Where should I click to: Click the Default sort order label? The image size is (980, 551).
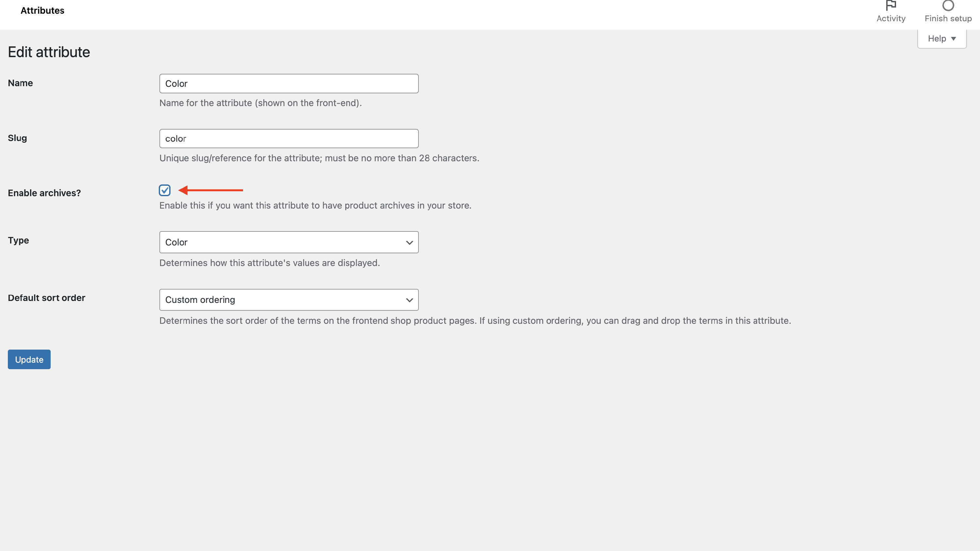click(46, 298)
